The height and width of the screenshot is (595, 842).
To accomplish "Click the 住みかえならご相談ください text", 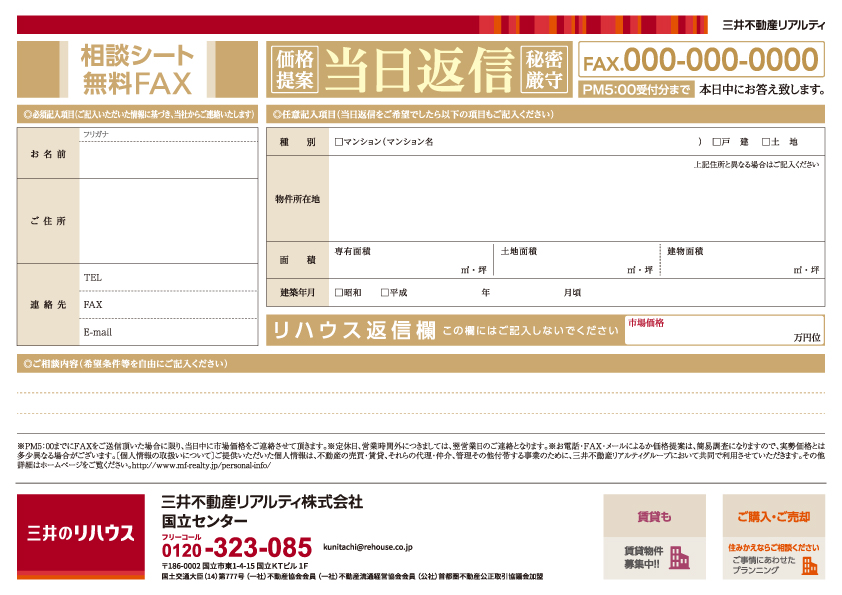I will click(x=773, y=548).
